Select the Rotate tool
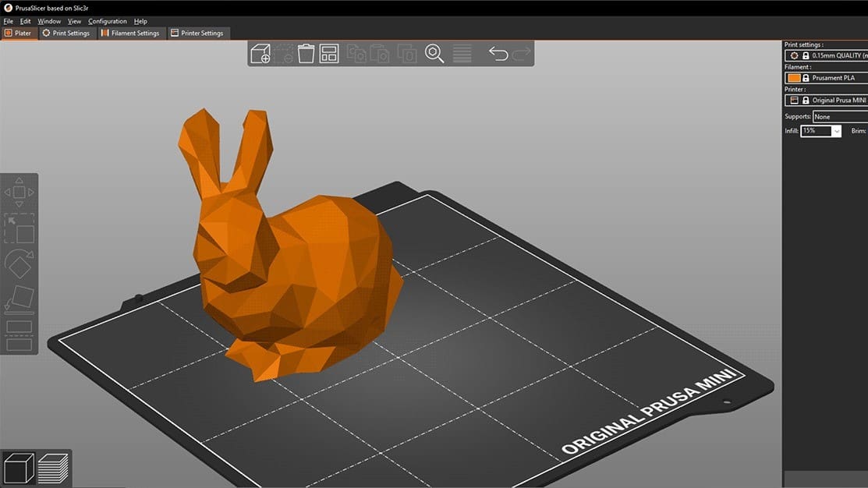 click(19, 264)
